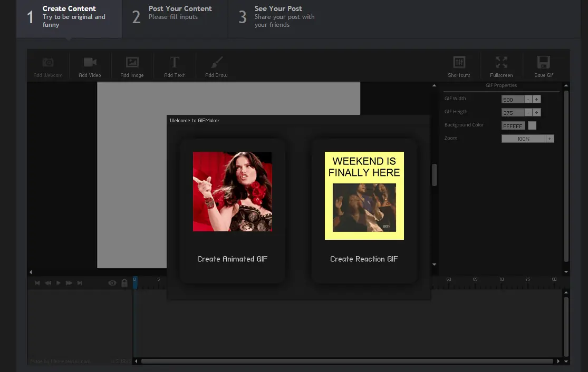The image size is (588, 372).
Task: Select the Add Video tool
Action: click(x=90, y=67)
